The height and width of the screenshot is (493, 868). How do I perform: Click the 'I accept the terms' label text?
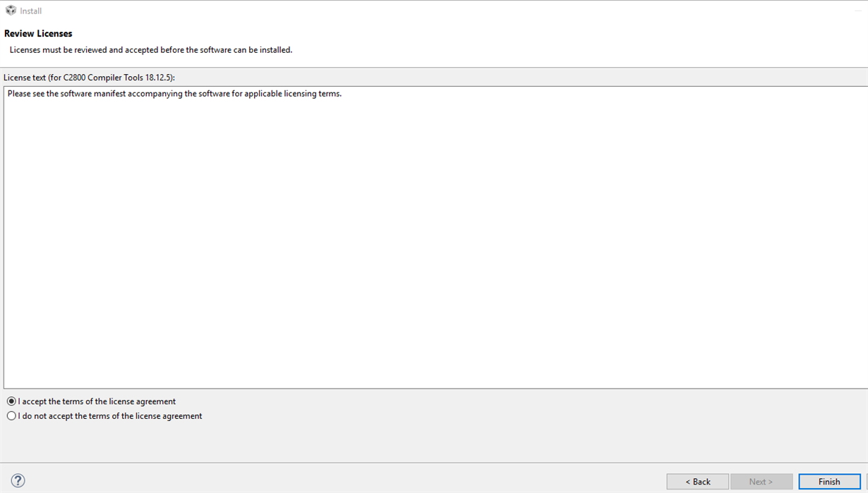(x=97, y=401)
